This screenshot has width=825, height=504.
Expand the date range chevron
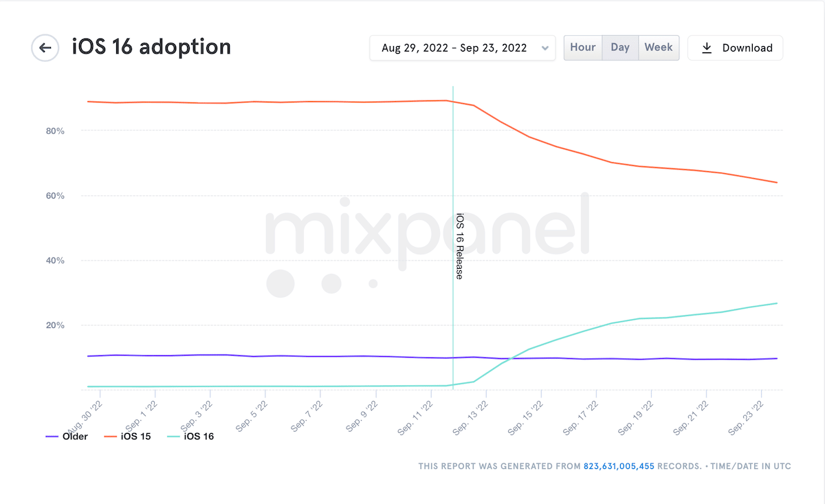click(x=545, y=48)
